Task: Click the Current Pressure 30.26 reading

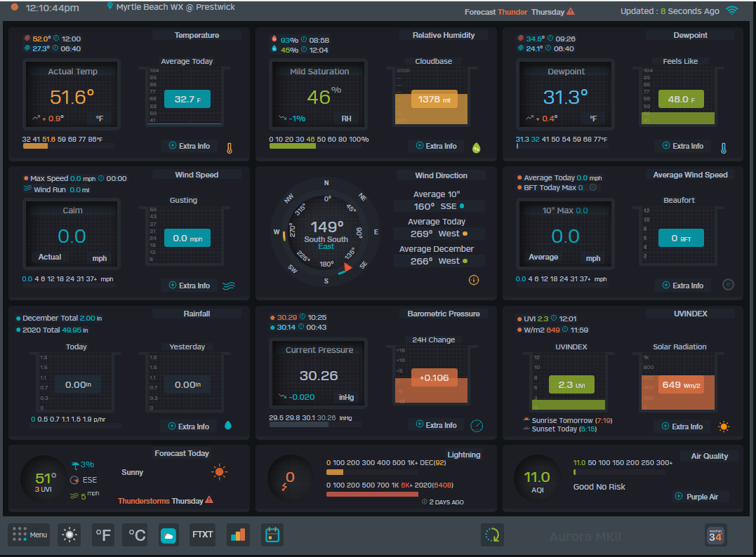Action: tap(319, 375)
